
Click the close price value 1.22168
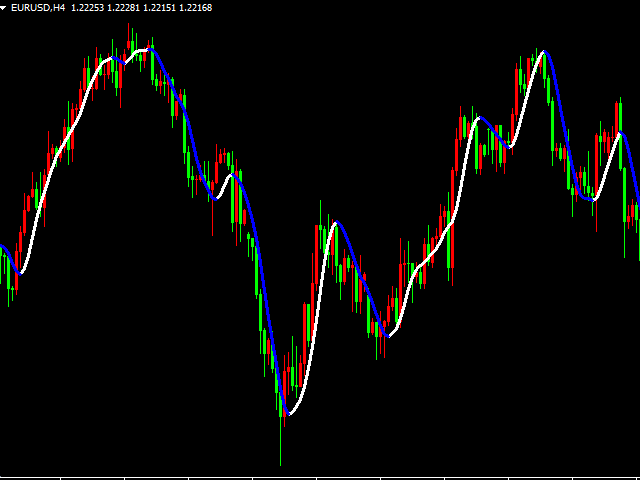pos(196,8)
